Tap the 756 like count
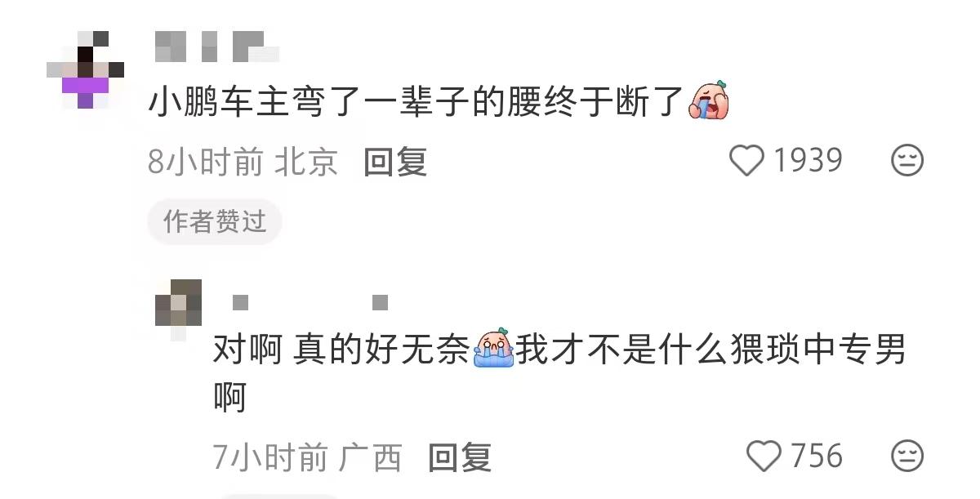Image resolution: width=980 pixels, height=499 pixels. click(x=816, y=456)
